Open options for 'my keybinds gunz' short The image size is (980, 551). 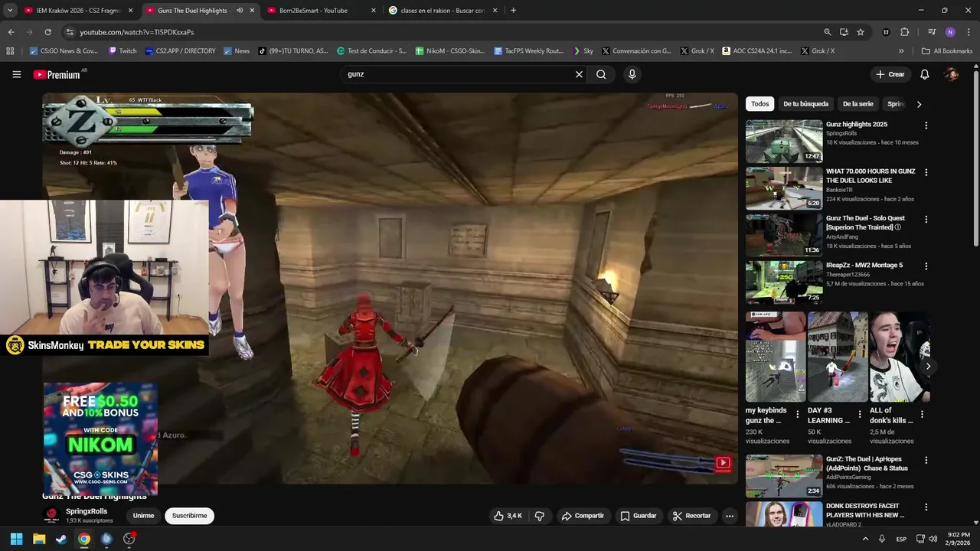click(797, 414)
